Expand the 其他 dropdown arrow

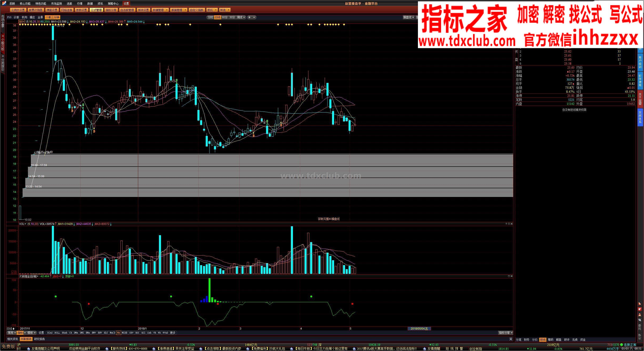pyautogui.click(x=229, y=10)
